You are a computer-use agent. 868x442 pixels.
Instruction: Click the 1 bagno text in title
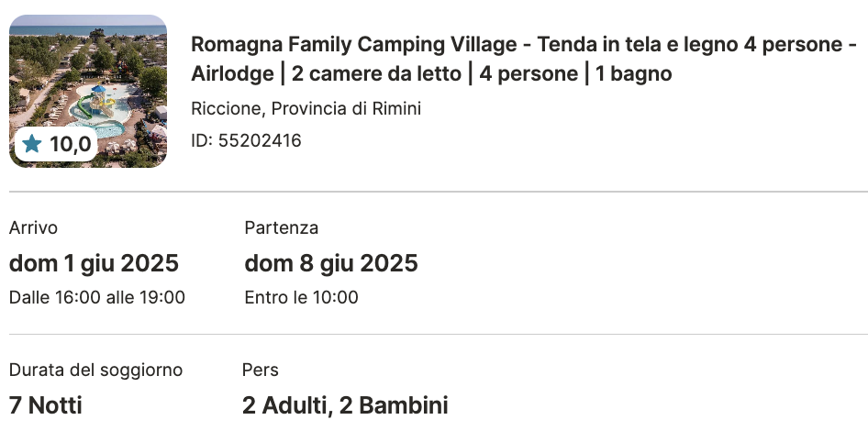pos(634,73)
